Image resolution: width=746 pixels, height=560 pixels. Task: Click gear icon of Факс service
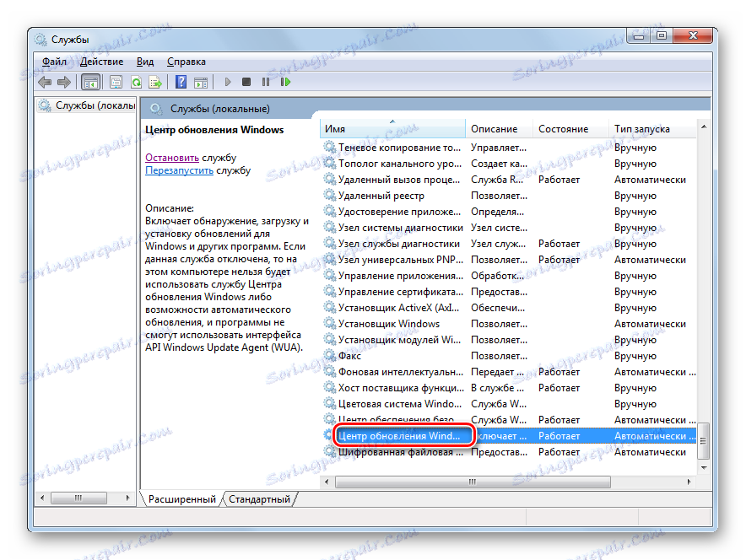click(330, 355)
